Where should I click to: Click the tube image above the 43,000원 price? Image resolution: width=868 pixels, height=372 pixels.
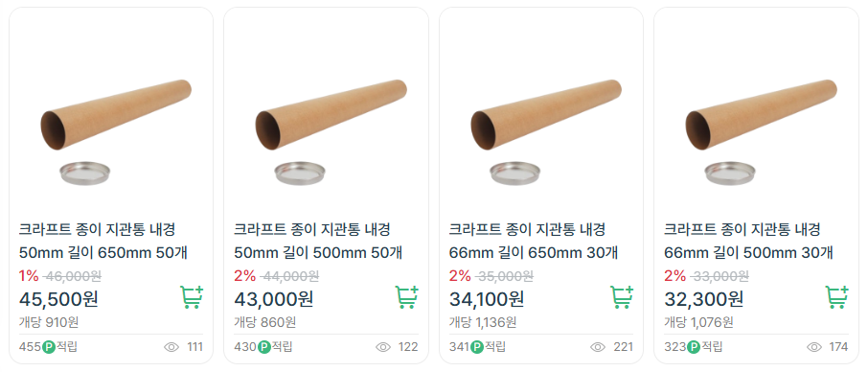point(331,131)
